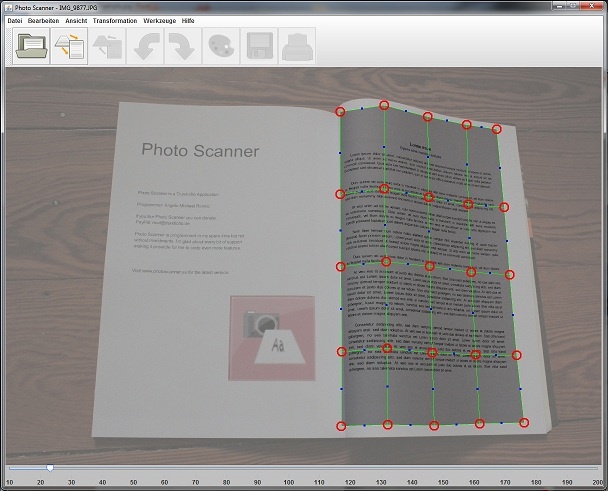
Task: Click the 50 tick label on zoom scale
Action: click(133, 482)
